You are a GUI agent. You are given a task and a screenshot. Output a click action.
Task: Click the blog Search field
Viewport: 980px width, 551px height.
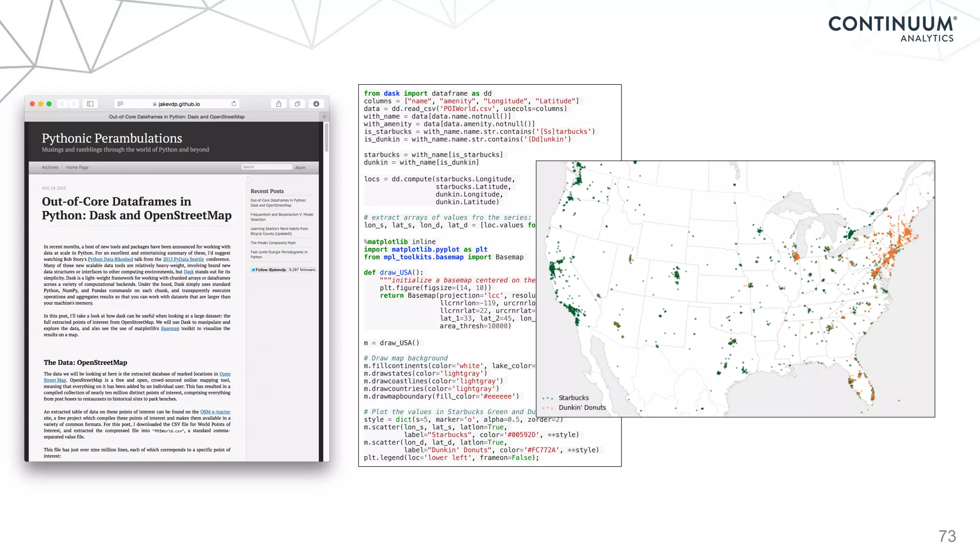coord(267,167)
